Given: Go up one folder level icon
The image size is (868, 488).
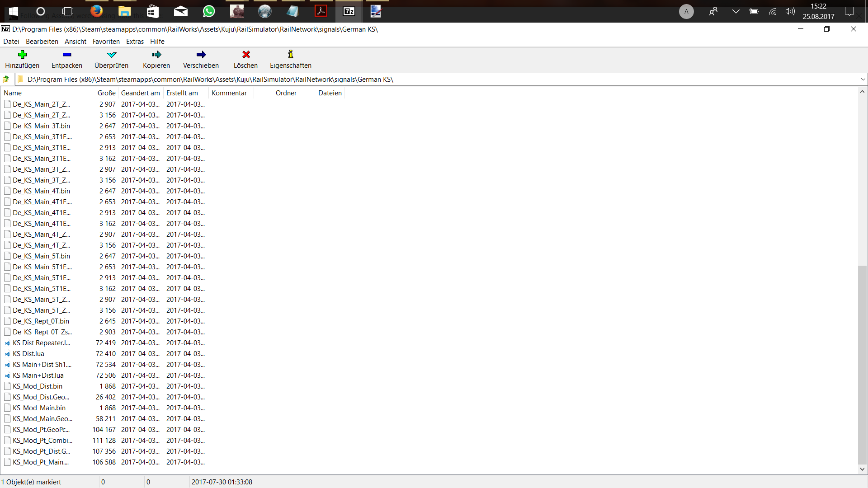Looking at the screenshot, I should click(6, 80).
